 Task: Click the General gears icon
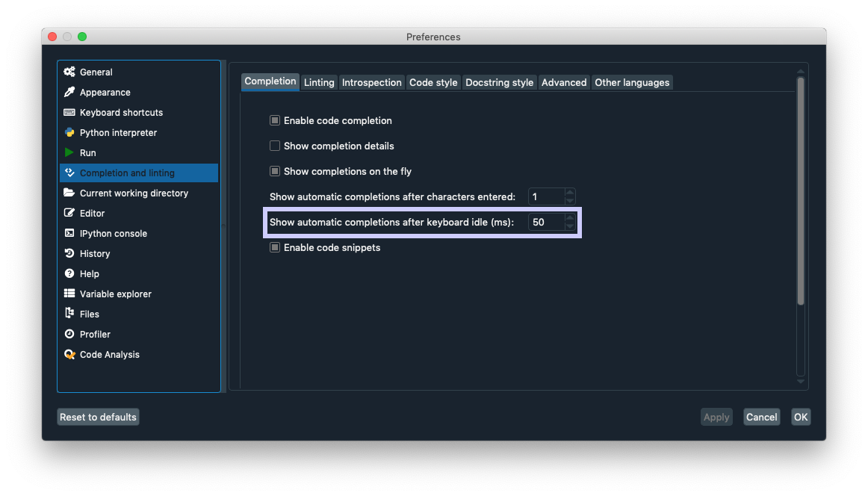69,72
